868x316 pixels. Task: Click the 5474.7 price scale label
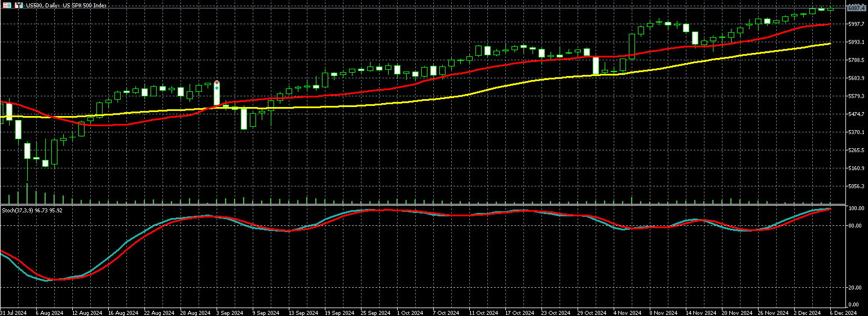click(x=856, y=114)
